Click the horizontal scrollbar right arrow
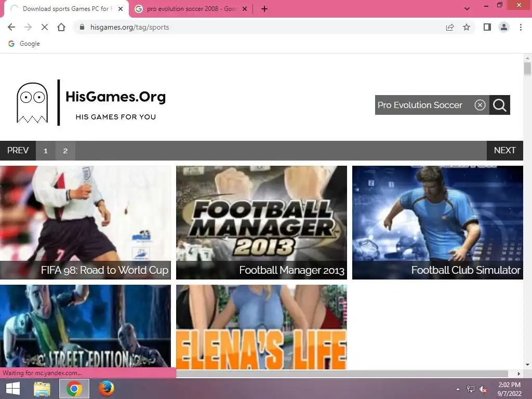The width and height of the screenshot is (532, 399). [518, 374]
